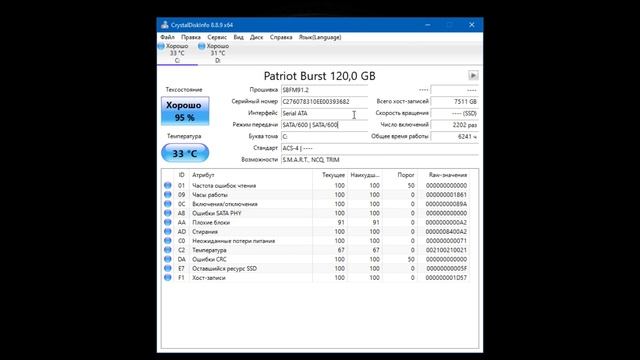The height and width of the screenshot is (360, 640).
Task: Click the Наихудшее column header
Action: pos(365,175)
